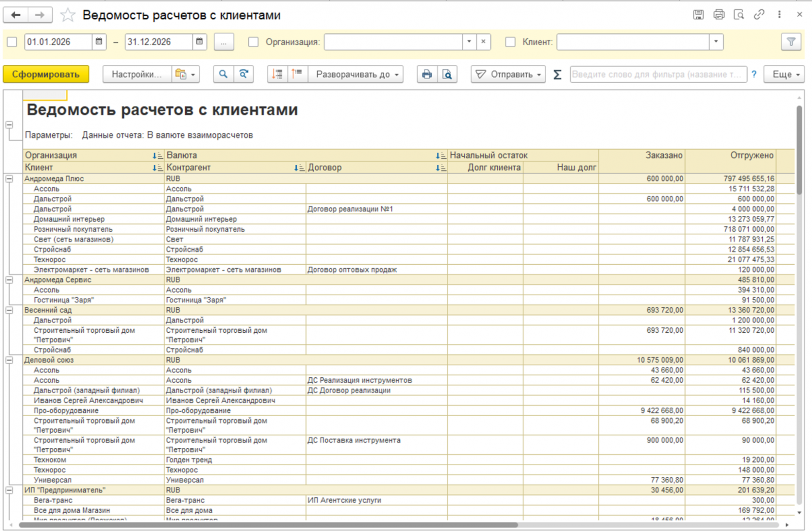Click the period selection ellipsis button
Image resolution: width=812 pixels, height=532 pixels.
pos(224,42)
